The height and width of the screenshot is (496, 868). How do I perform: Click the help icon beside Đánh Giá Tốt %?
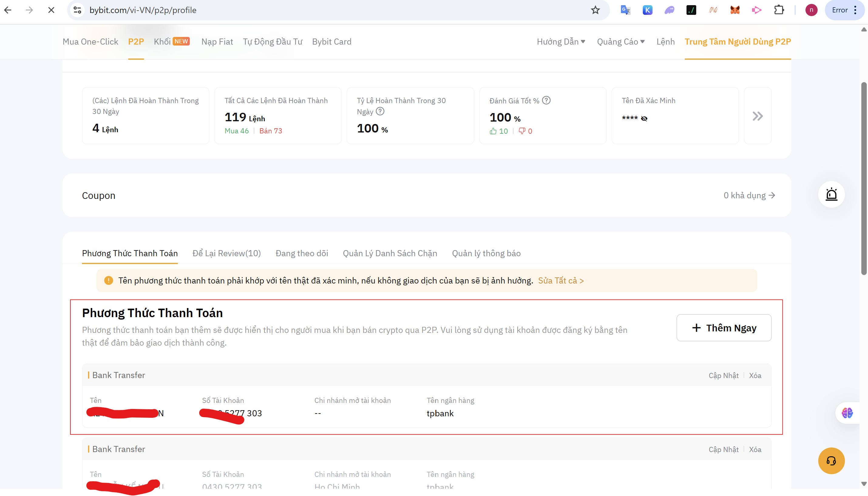[546, 100]
